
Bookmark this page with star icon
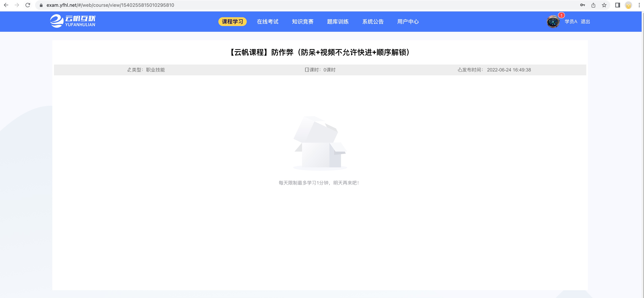click(x=604, y=5)
